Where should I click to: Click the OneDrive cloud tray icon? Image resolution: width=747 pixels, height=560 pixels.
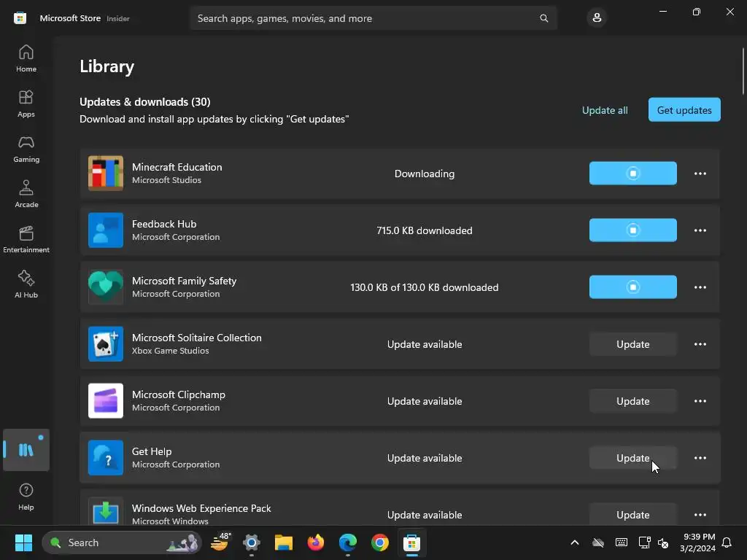[x=598, y=542]
